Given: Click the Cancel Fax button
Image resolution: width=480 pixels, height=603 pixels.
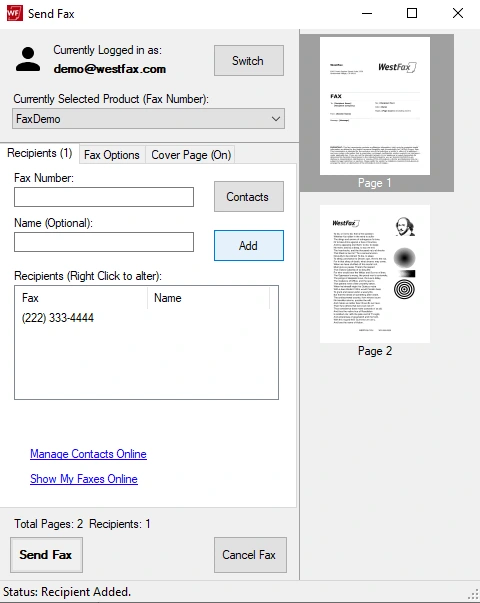Looking at the screenshot, I should click(250, 555).
